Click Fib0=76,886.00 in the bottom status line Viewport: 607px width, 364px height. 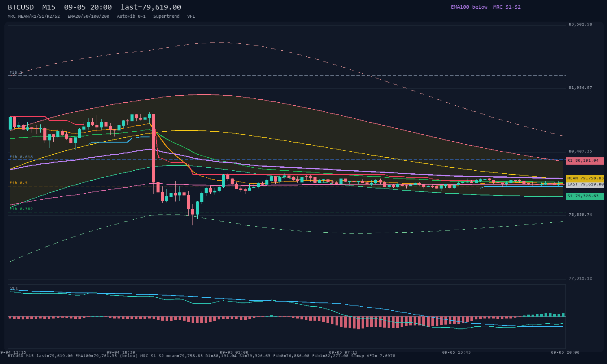(291, 356)
